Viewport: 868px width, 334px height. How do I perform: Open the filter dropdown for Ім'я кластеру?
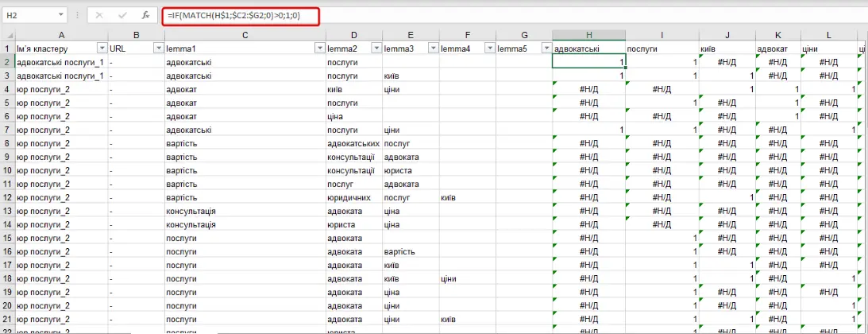click(x=102, y=49)
